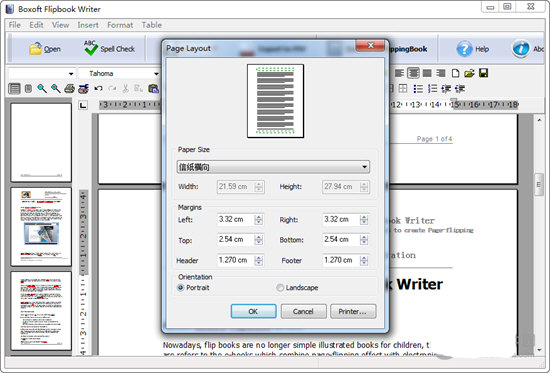
Task: Open the Edit menu
Action: 36,25
